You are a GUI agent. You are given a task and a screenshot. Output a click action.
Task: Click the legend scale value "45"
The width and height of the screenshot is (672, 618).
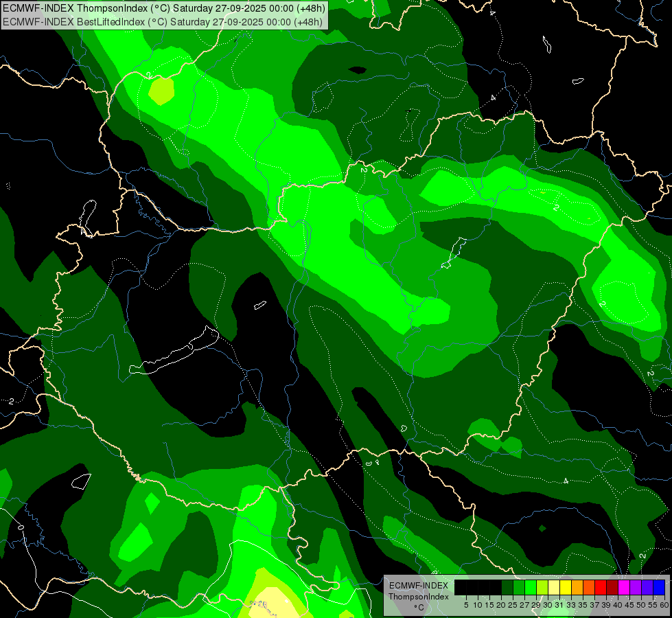pyautogui.click(x=629, y=605)
